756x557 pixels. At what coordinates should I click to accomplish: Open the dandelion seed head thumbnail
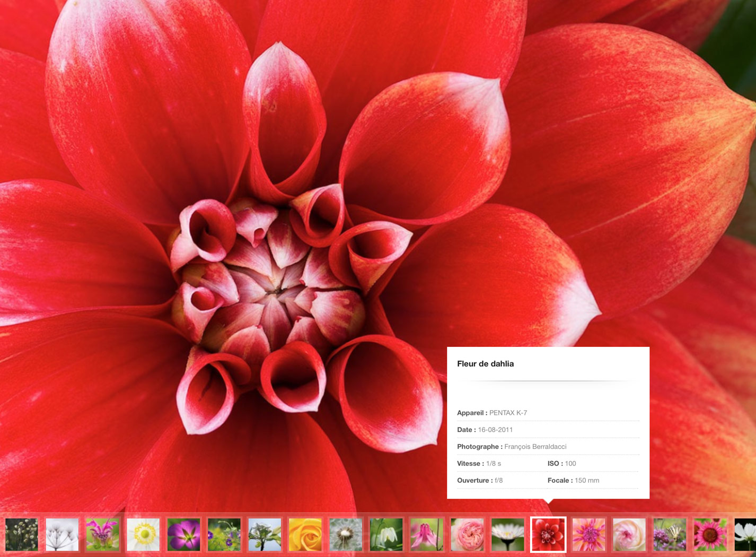[x=346, y=534]
